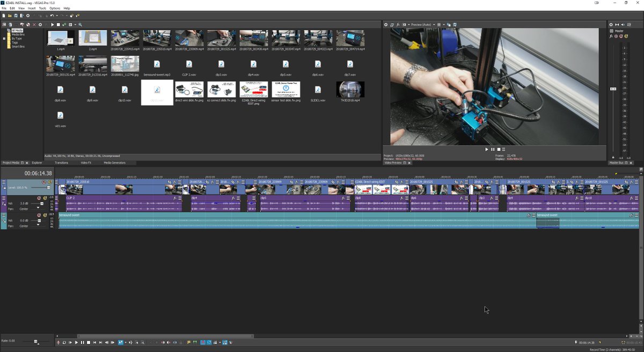
Task: Open Event FX on audio clip CLIP 2
Action: click(x=174, y=198)
